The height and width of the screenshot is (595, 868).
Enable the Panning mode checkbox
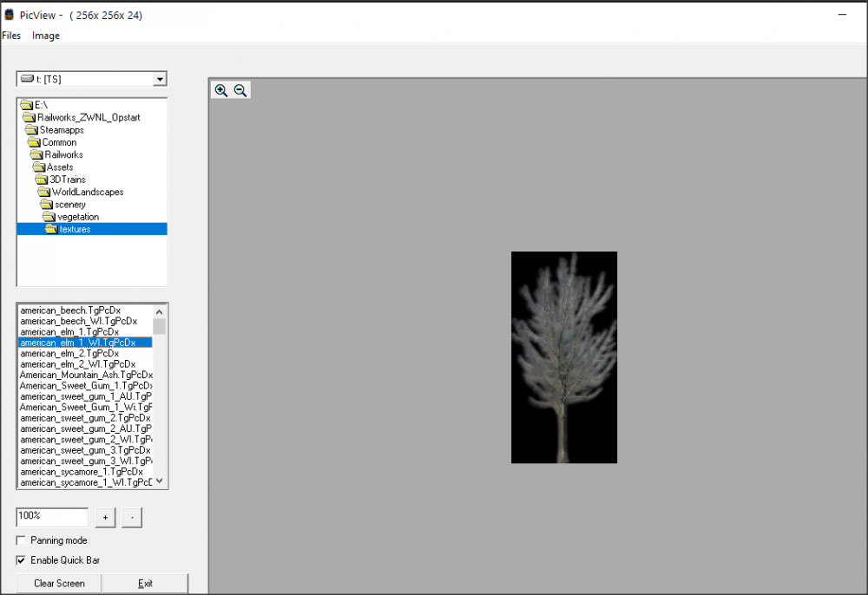pos(22,540)
